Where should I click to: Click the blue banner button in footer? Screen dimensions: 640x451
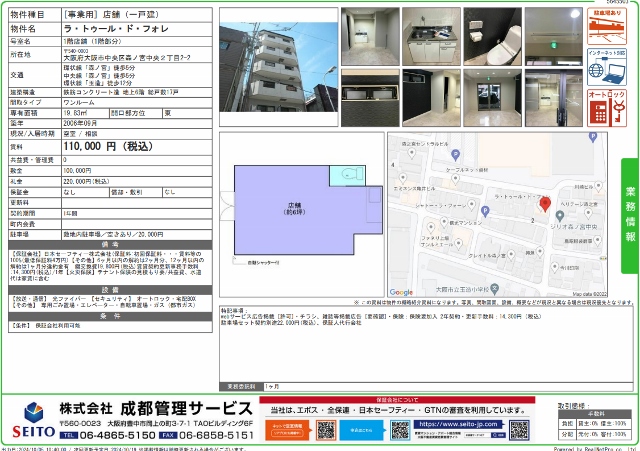pos(361,430)
